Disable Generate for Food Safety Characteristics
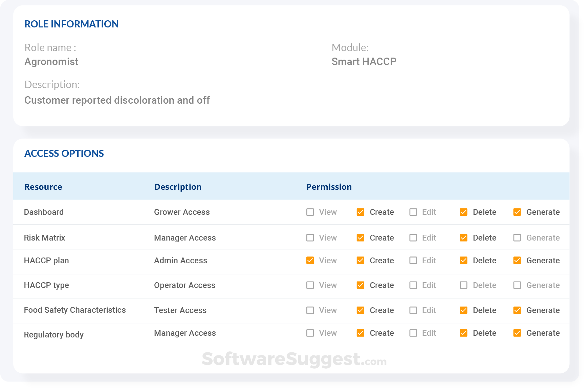The height and width of the screenshot is (392, 588). (517, 310)
